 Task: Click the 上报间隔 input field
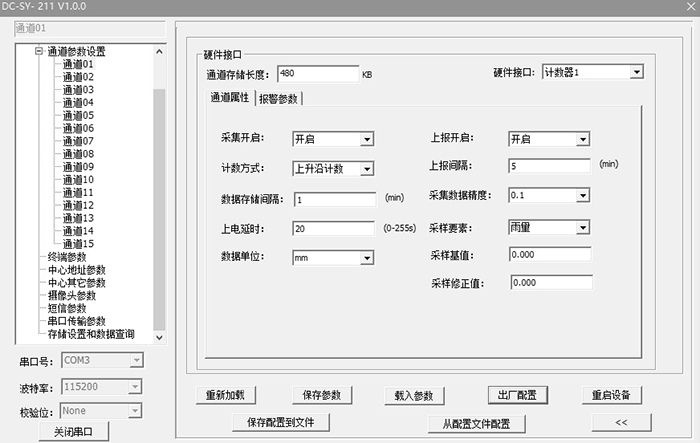549,167
